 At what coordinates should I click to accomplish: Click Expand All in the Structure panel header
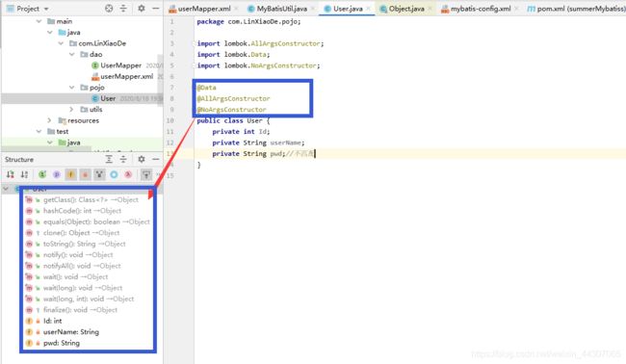tap(109, 159)
